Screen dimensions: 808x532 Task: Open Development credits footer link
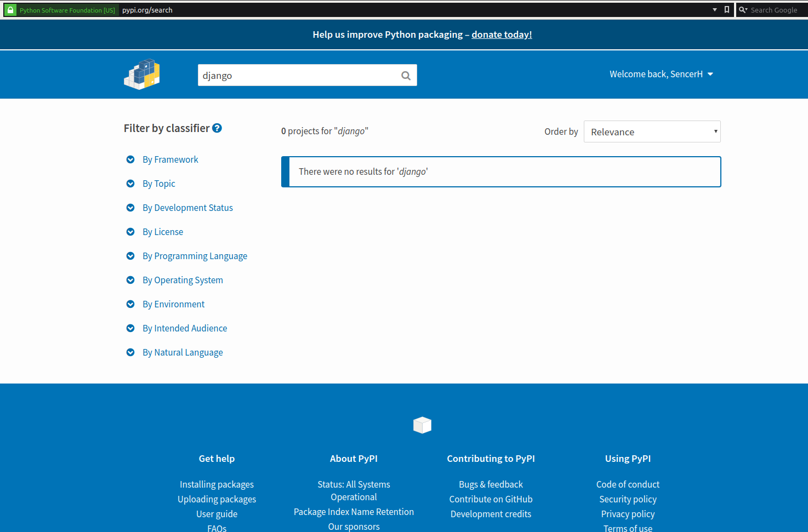point(491,514)
